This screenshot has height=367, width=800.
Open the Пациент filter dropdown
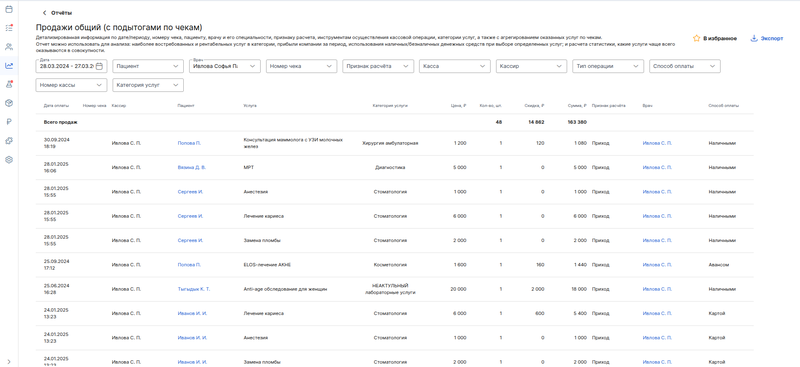[148, 66]
